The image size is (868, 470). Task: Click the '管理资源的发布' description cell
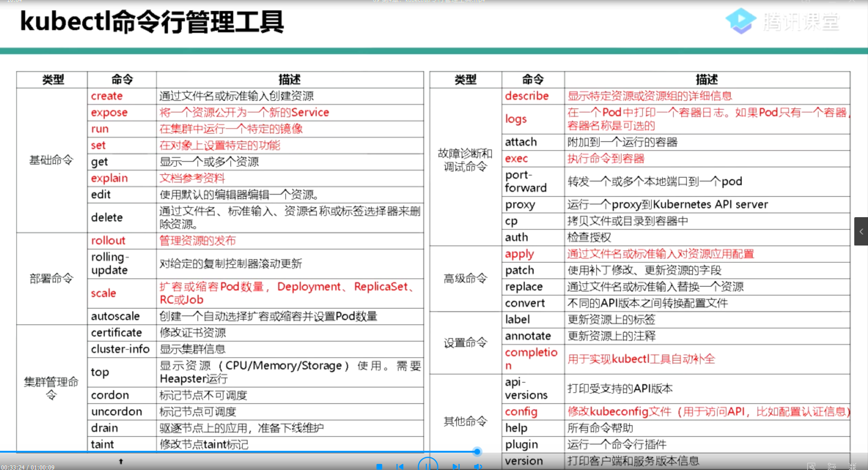coord(290,240)
